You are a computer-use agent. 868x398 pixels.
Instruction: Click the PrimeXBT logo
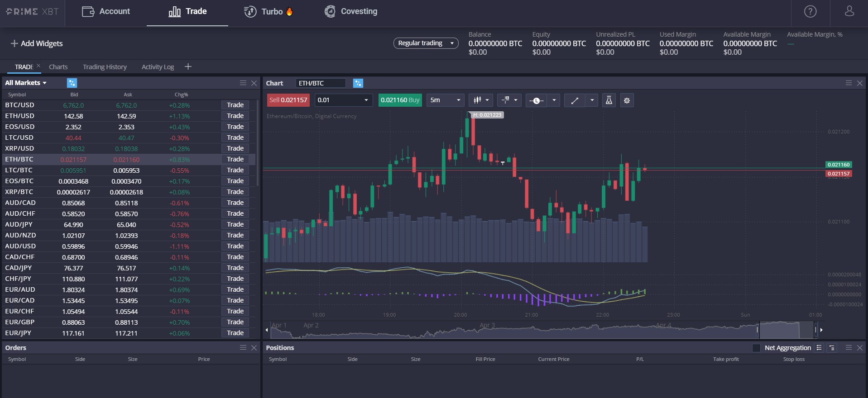[x=32, y=11]
